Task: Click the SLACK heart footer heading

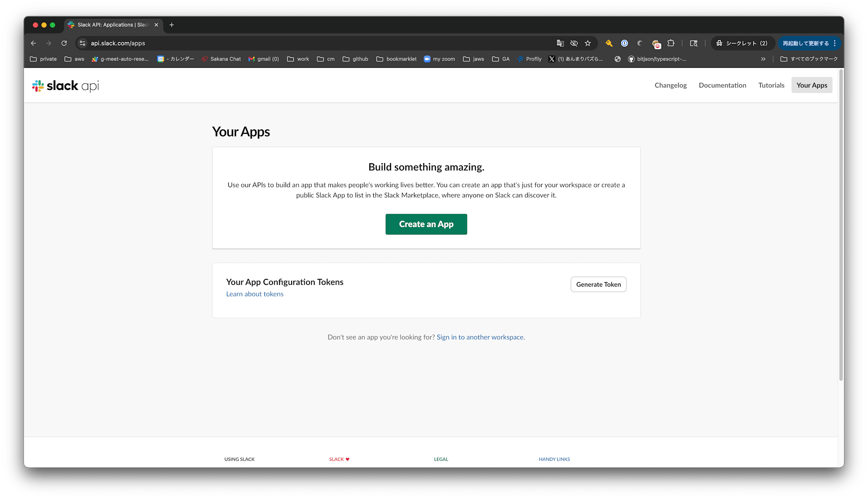Action: [339, 459]
